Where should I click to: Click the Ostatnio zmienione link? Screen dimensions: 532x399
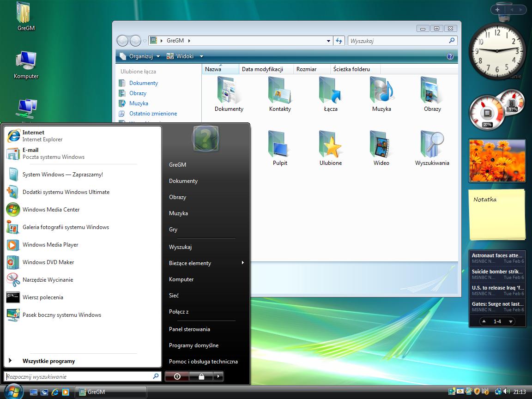(x=153, y=114)
